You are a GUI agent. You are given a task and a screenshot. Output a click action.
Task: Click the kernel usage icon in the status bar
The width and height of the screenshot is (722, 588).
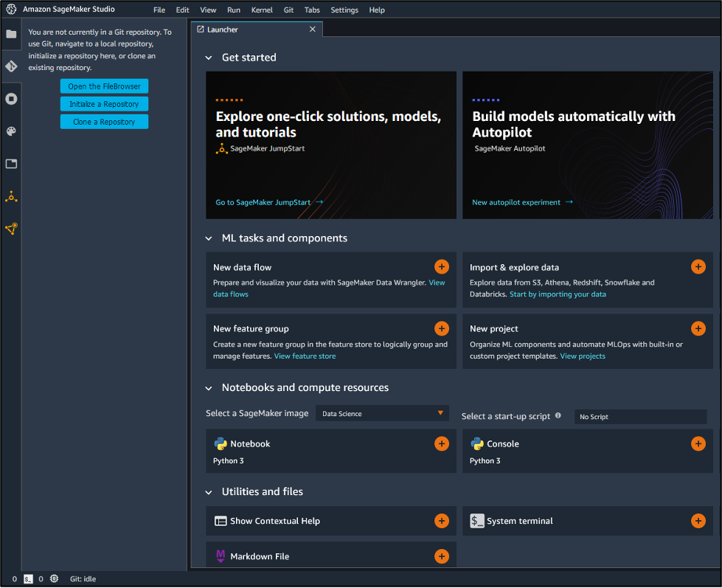point(54,579)
